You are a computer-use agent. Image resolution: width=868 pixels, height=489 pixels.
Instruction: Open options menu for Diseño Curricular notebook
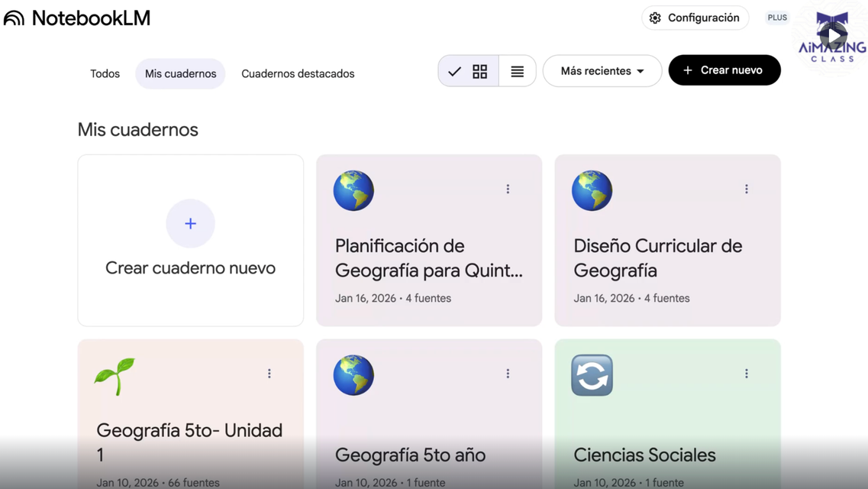point(746,189)
